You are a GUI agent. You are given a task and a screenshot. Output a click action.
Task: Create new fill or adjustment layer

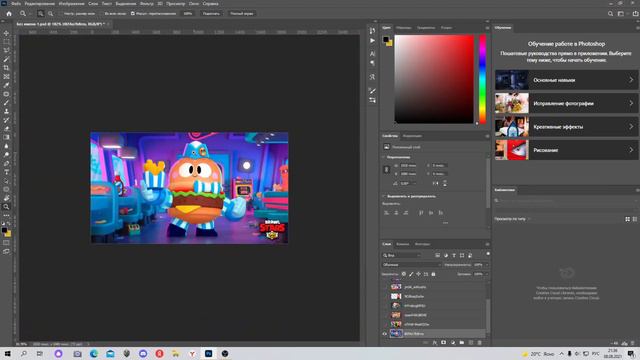(453, 343)
